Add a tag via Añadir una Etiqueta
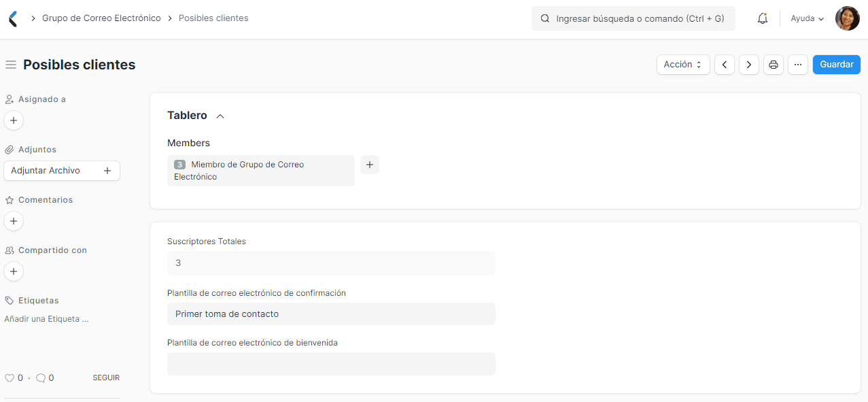The width and height of the screenshot is (868, 402). click(x=46, y=318)
